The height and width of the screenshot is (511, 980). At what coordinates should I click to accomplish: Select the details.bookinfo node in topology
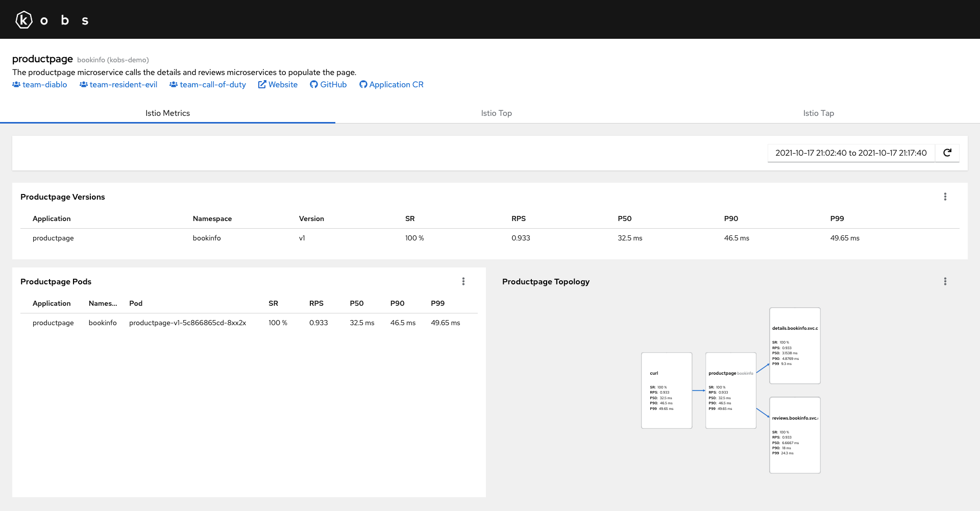[x=795, y=346]
